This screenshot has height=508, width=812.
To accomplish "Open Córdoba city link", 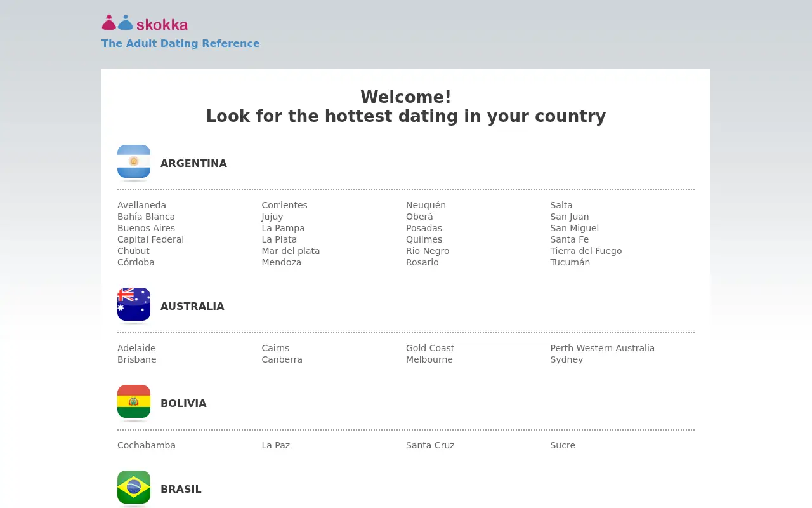I will point(136,262).
